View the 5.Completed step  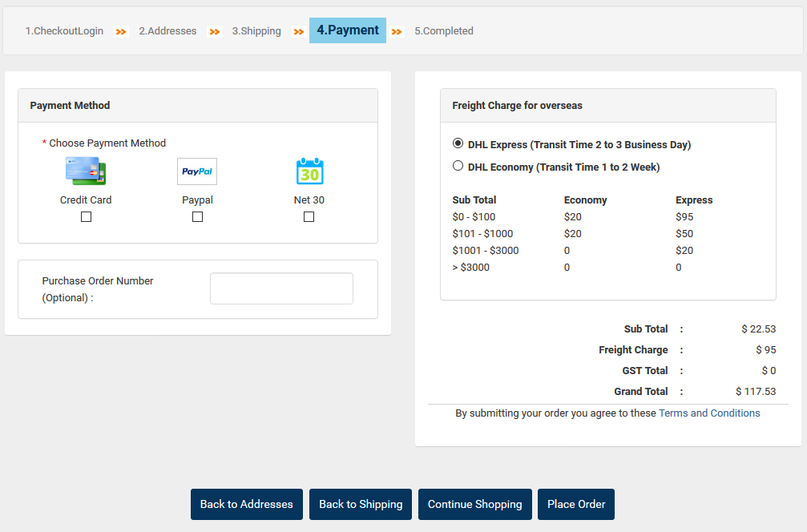pyautogui.click(x=444, y=30)
